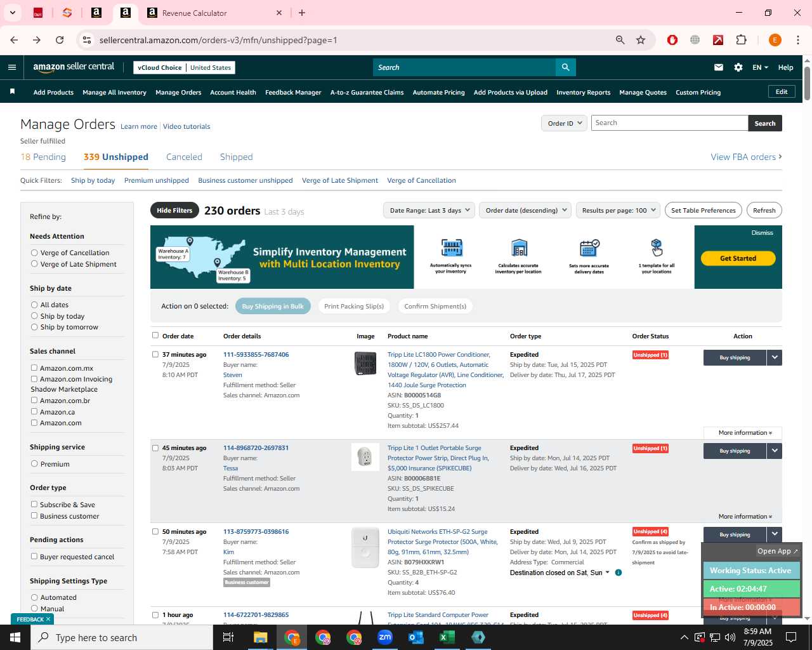Check the Amazon.com.mx sales channel
The image size is (812, 650).
coord(34,368)
